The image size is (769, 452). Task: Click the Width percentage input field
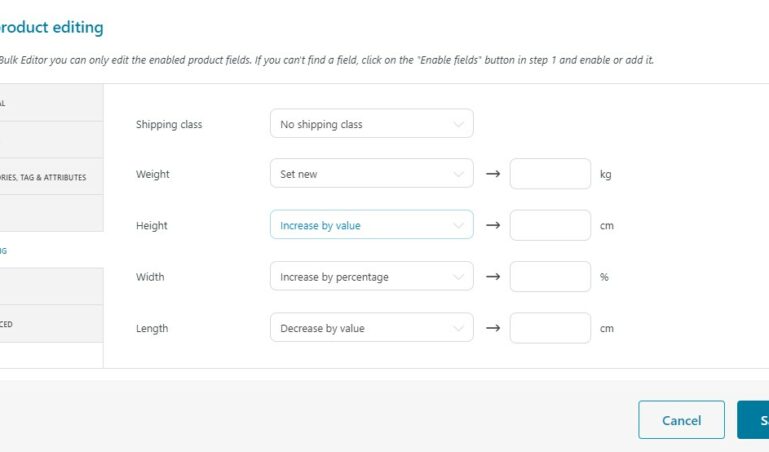pyautogui.click(x=550, y=276)
